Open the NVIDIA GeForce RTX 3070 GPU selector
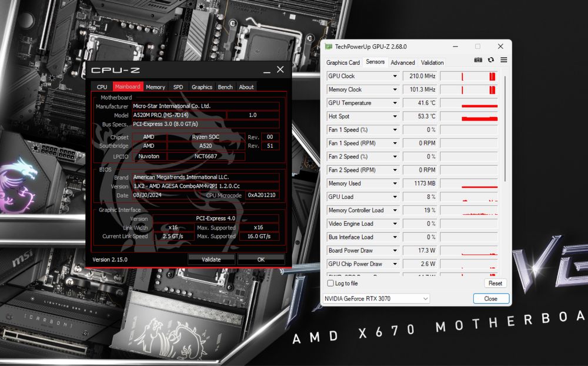This screenshot has width=588, height=366. pos(376,298)
